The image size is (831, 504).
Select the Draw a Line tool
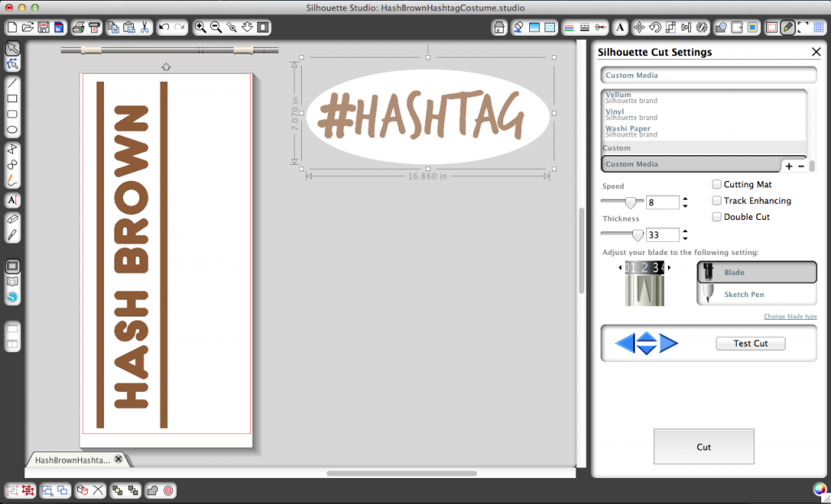12,83
